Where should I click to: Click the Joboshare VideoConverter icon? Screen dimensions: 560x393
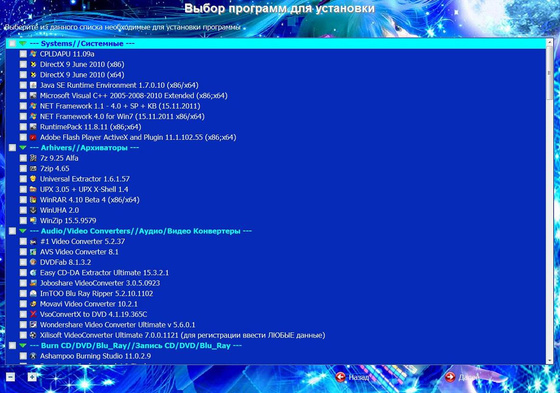click(x=33, y=283)
